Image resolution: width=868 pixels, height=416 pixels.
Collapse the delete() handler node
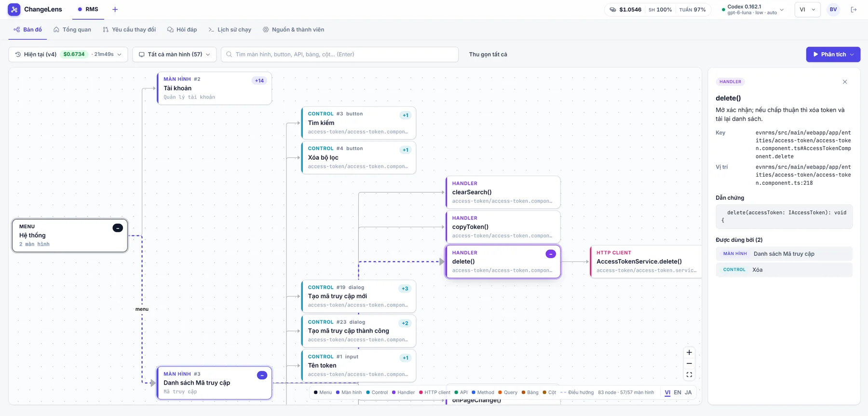tap(551, 254)
